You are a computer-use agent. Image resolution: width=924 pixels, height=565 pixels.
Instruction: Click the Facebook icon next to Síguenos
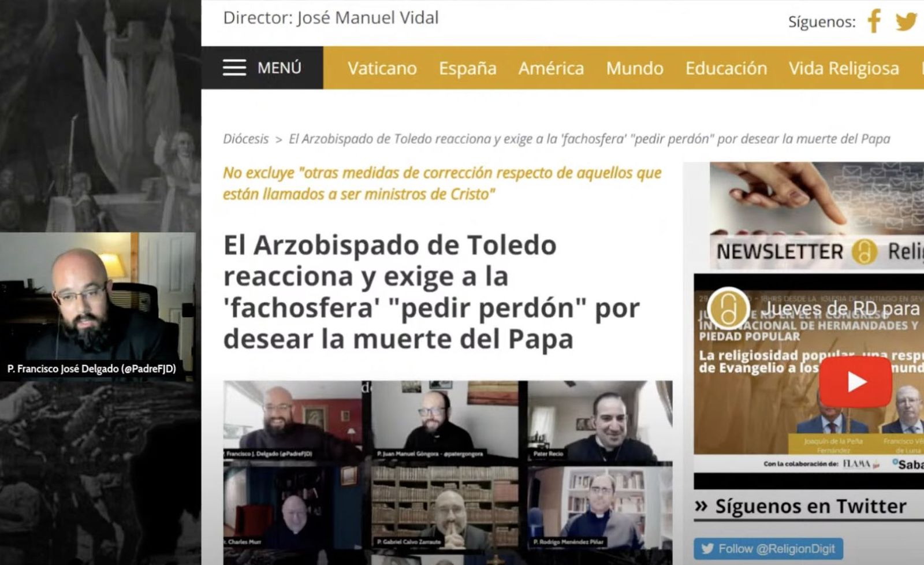[873, 22]
